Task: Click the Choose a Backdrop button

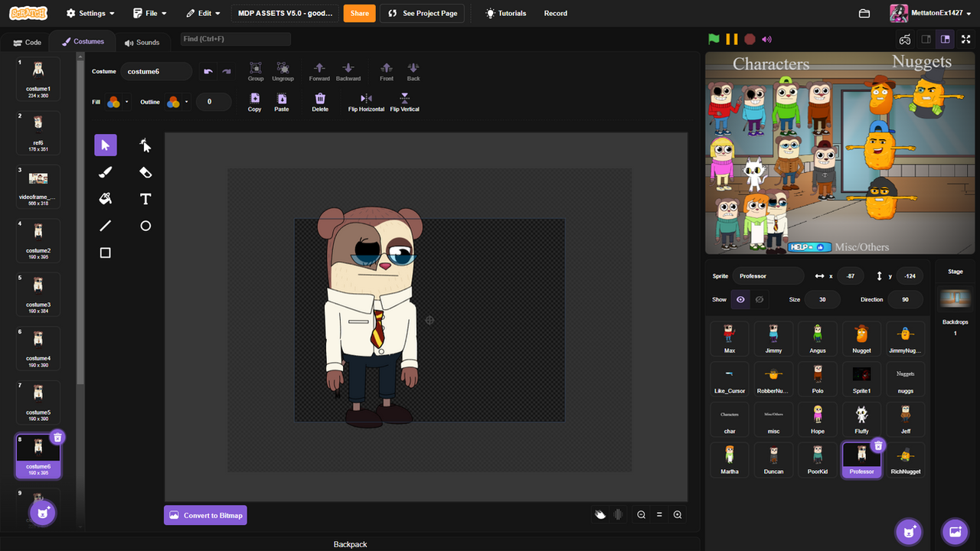Action: pos(955,531)
